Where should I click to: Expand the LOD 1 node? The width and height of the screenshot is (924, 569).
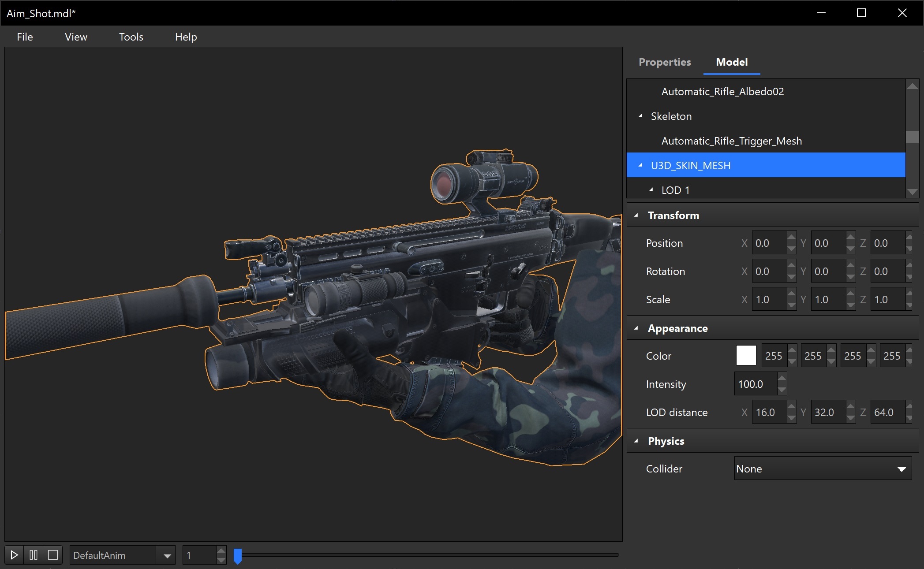(650, 190)
